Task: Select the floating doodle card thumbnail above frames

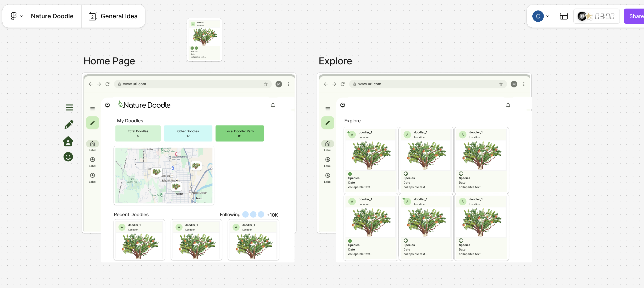Action: coord(204,40)
